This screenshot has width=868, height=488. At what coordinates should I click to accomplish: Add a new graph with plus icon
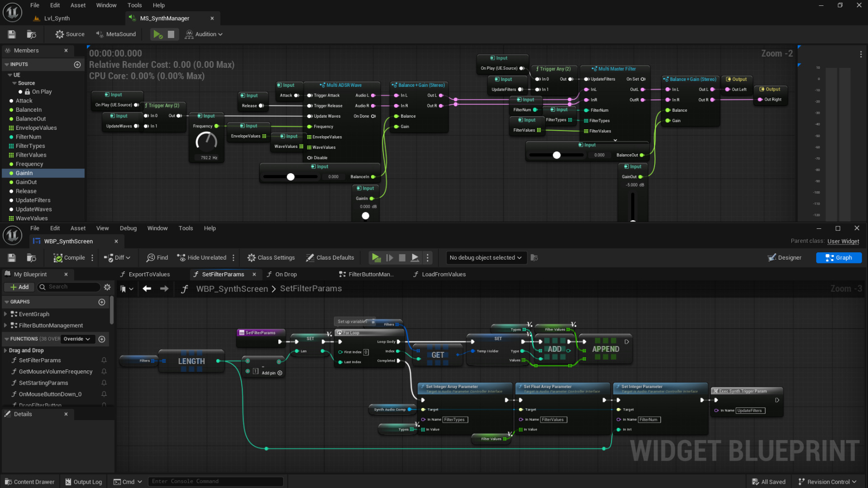click(102, 302)
